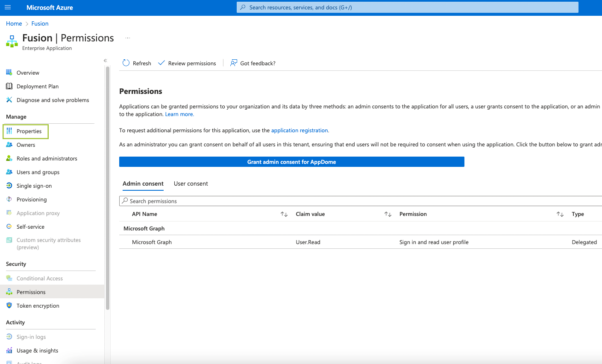Click the Search permissions field
602x364 pixels.
359,201
